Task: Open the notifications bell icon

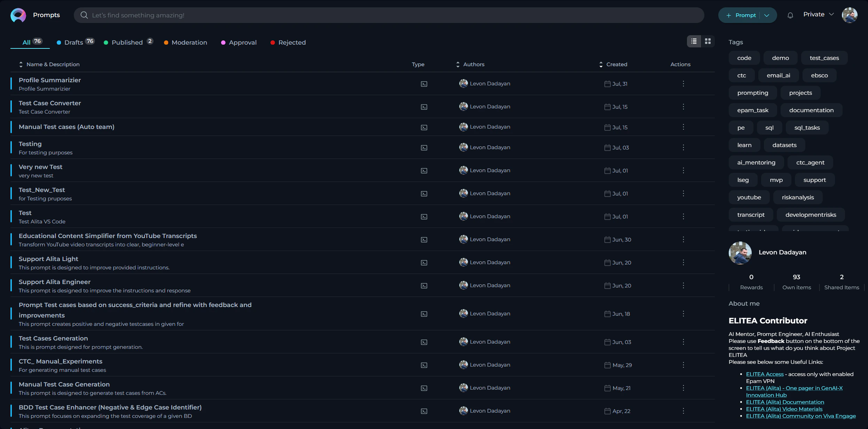Action: [790, 15]
